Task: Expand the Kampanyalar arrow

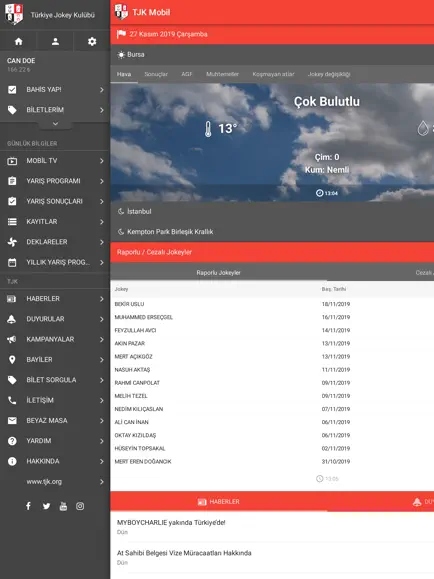Action: (102, 339)
